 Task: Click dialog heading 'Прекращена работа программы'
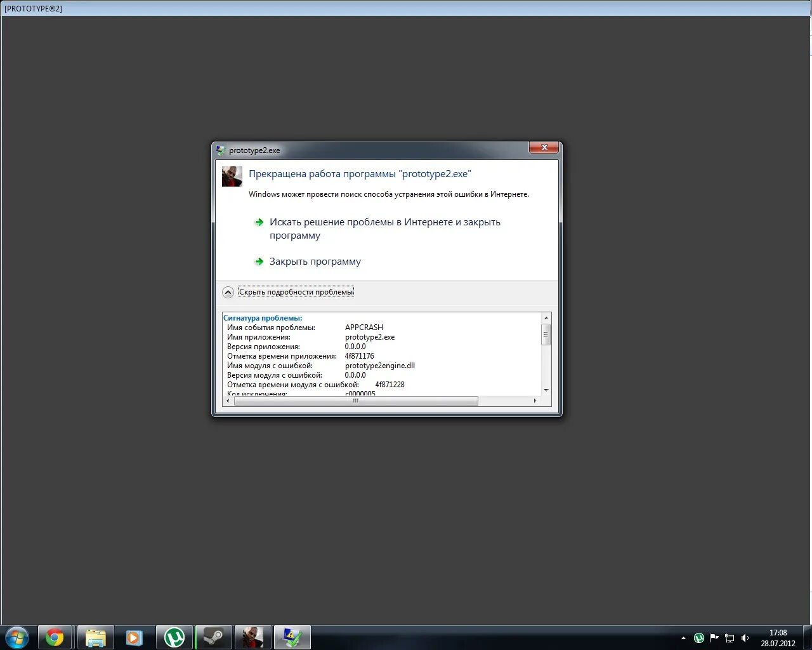(360, 174)
